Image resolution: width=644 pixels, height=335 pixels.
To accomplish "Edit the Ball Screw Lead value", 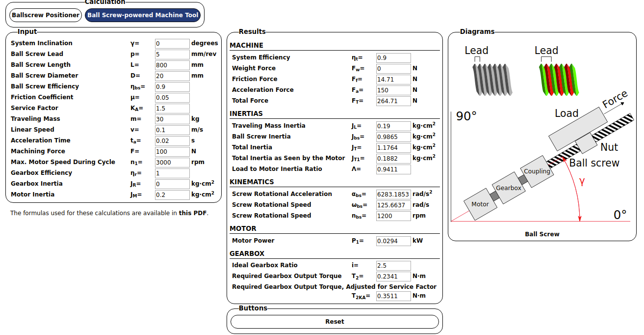I will click(172, 55).
